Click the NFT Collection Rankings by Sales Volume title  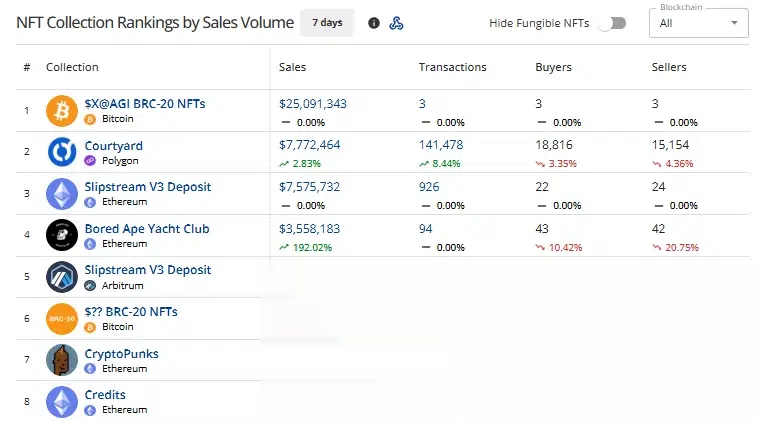coord(155,23)
